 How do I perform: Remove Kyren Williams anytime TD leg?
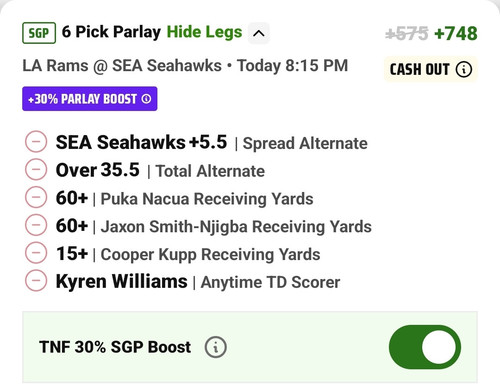(36, 281)
